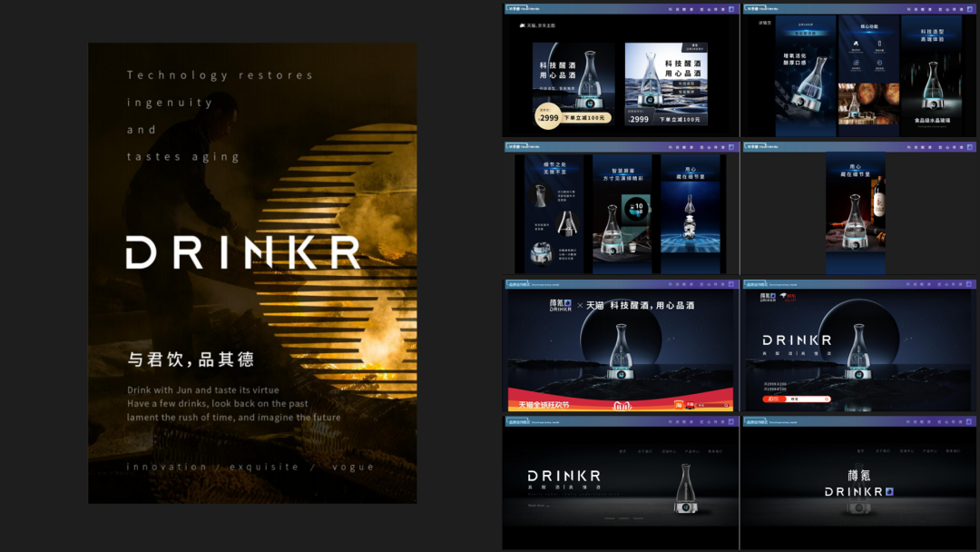980x552 pixels.
Task: Click the purple header icon of the main-image panel
Action: click(x=731, y=9)
